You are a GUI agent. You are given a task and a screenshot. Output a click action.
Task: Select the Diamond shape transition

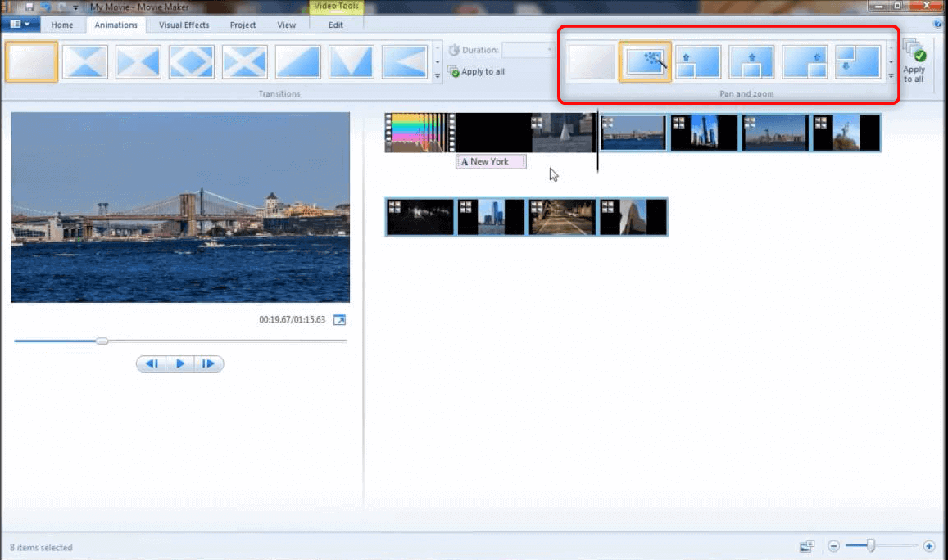point(191,62)
